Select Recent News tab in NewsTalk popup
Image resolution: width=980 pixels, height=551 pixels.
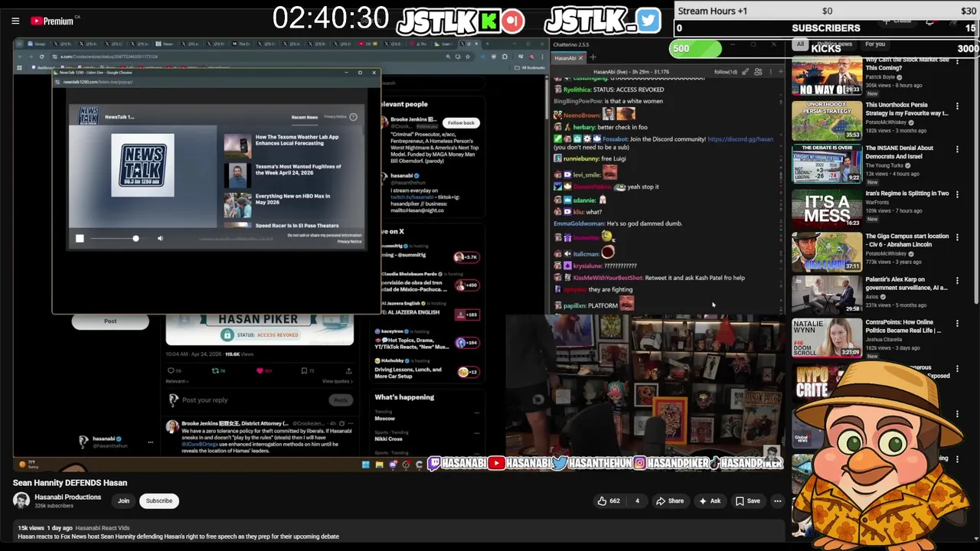point(305,117)
